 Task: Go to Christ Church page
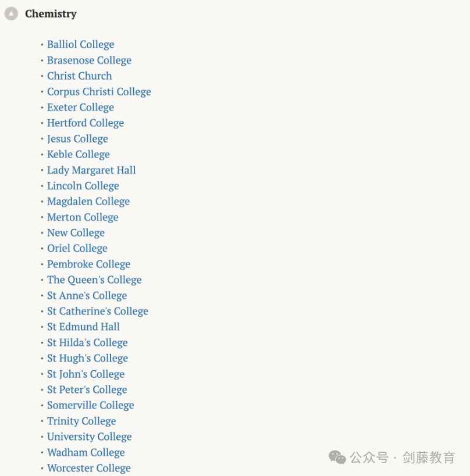[x=80, y=76]
